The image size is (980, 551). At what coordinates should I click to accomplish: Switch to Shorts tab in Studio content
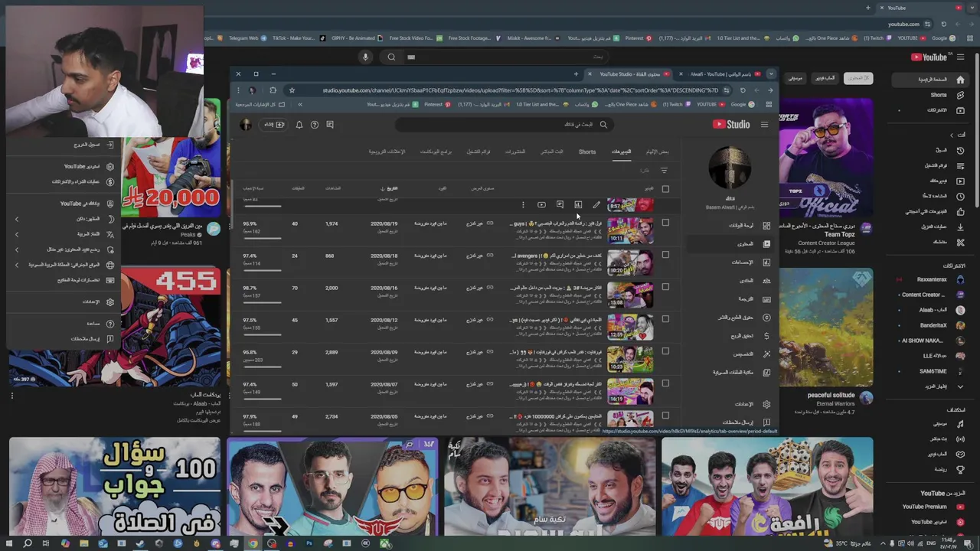pos(587,152)
